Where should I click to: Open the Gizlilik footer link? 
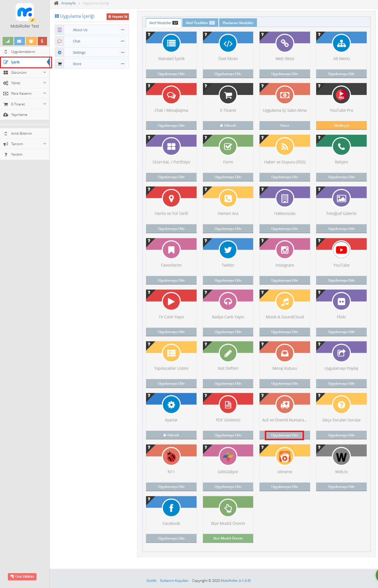151,580
